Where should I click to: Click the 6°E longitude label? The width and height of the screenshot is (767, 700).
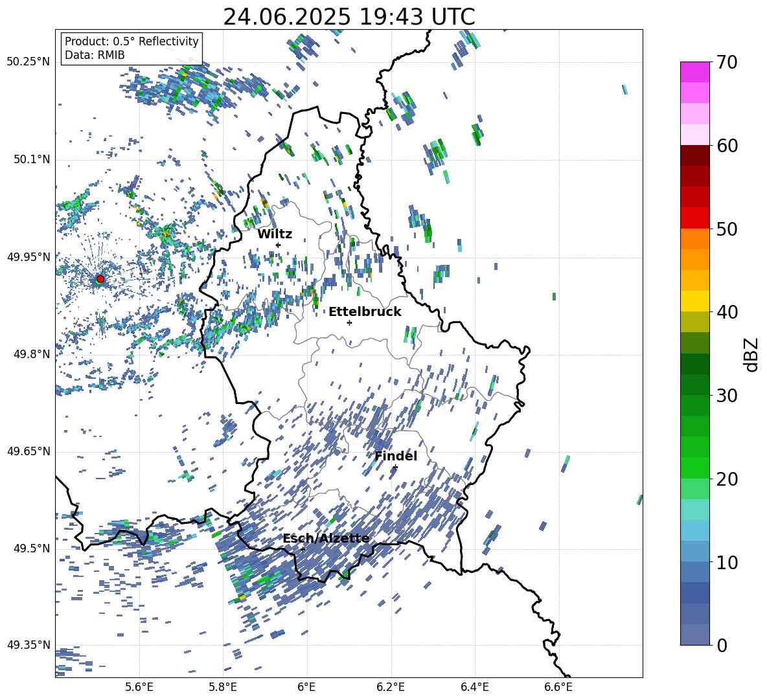point(306,687)
